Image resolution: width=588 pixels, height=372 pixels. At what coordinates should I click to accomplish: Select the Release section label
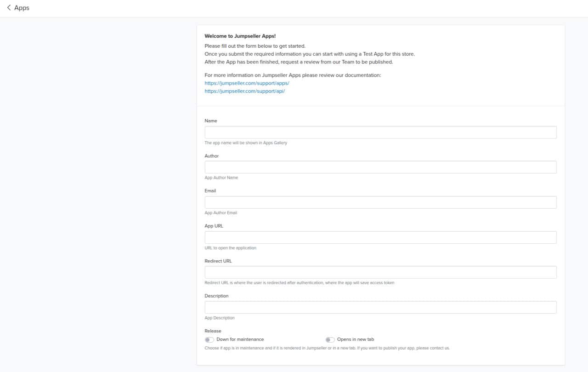click(x=212, y=331)
